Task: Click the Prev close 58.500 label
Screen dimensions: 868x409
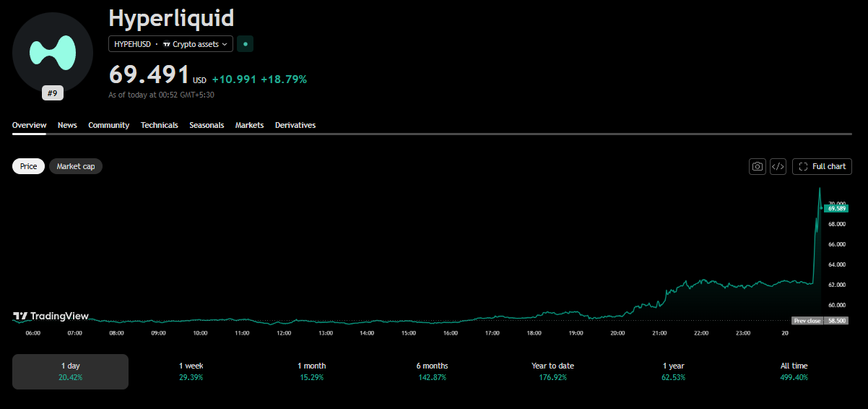Action: pos(820,320)
